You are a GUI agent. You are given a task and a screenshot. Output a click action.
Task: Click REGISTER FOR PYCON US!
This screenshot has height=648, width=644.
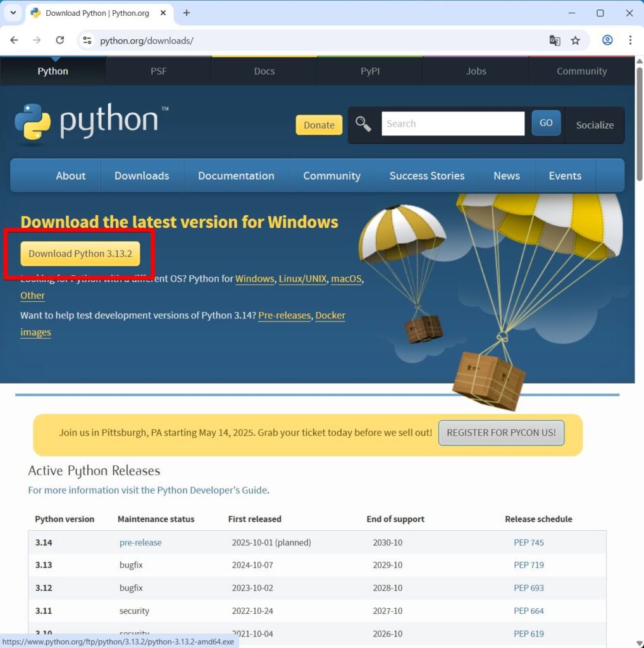click(501, 433)
